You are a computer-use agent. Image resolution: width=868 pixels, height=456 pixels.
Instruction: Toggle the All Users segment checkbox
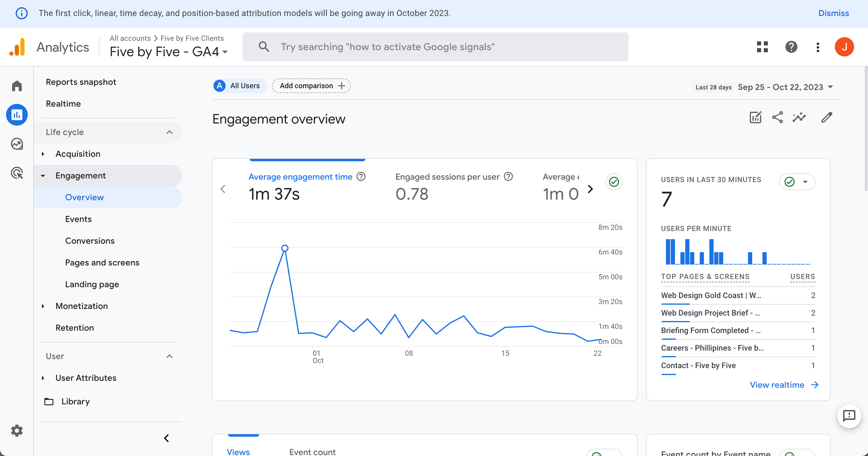[x=220, y=86]
